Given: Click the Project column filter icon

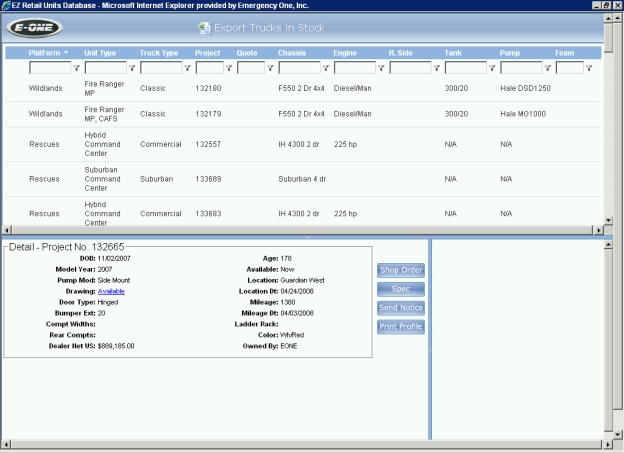Looking at the screenshot, I should click(229, 68).
